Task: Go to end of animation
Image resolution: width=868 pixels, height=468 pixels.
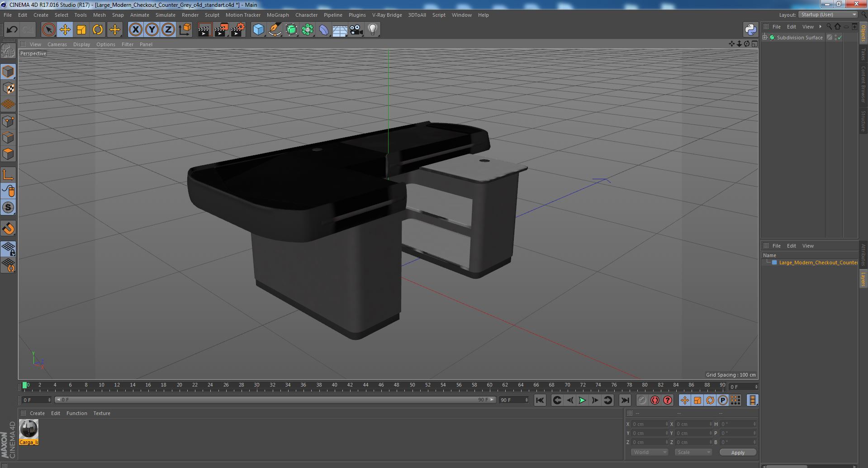Action: [625, 400]
